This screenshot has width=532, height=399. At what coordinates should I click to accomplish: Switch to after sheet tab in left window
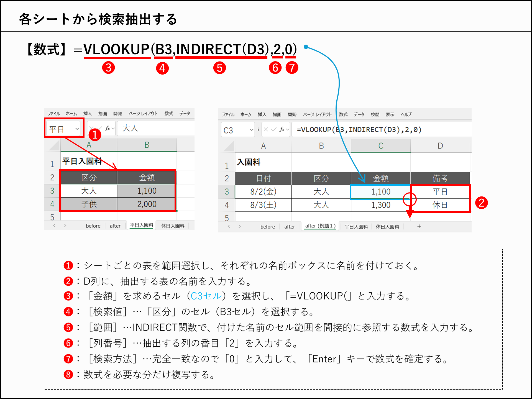(x=115, y=226)
